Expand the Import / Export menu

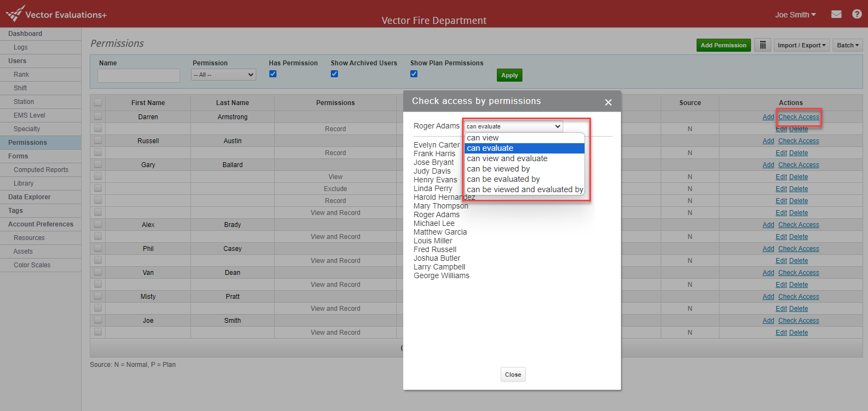tap(802, 45)
